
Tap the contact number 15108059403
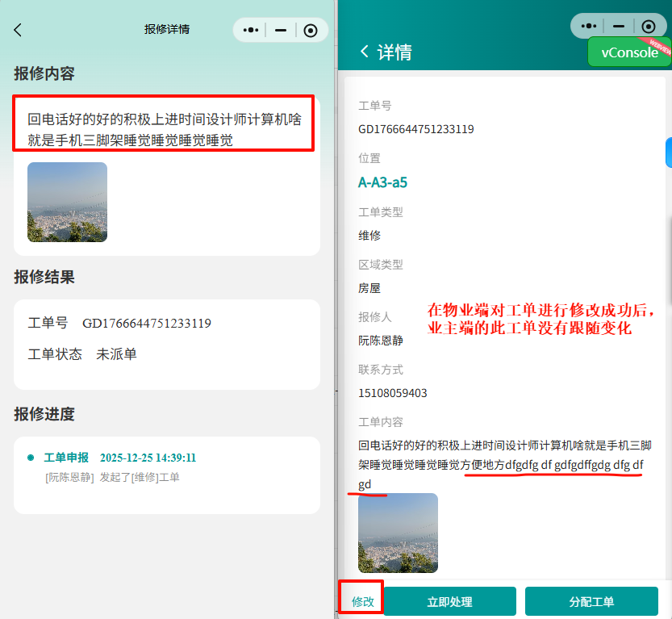click(392, 393)
